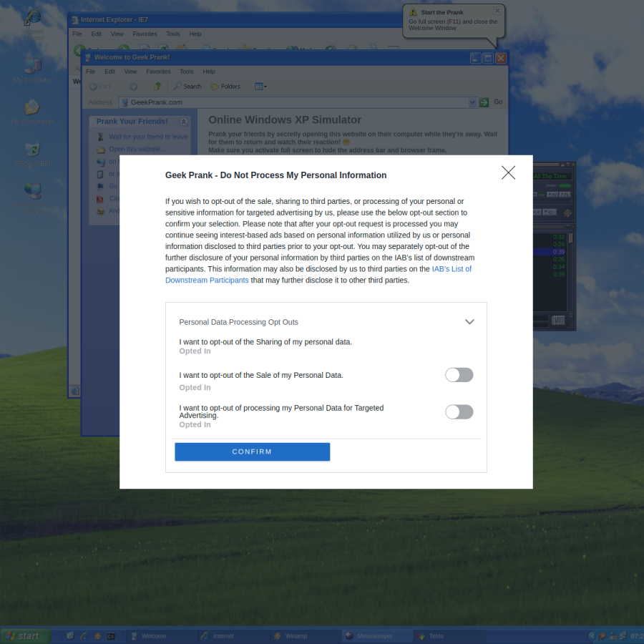
Task: Open the address bar dropdown arrow
Action: pyautogui.click(x=472, y=102)
